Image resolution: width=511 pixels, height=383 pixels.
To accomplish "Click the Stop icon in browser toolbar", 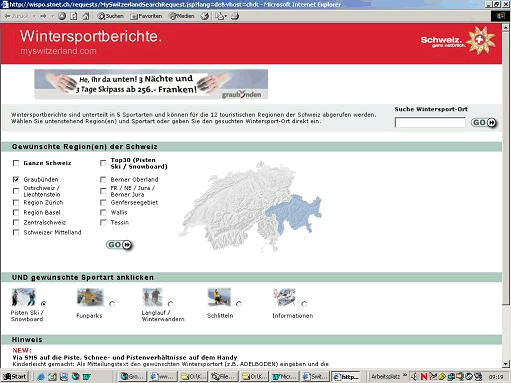I will tap(62, 16).
